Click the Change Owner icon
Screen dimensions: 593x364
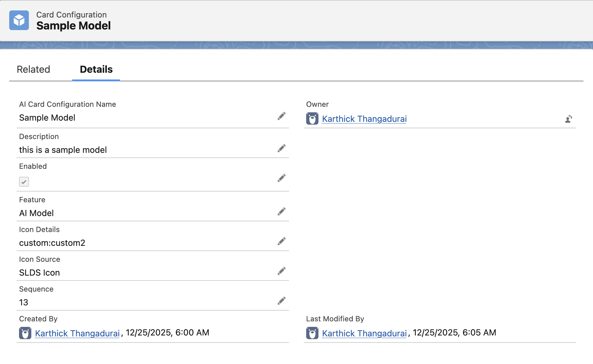point(568,119)
